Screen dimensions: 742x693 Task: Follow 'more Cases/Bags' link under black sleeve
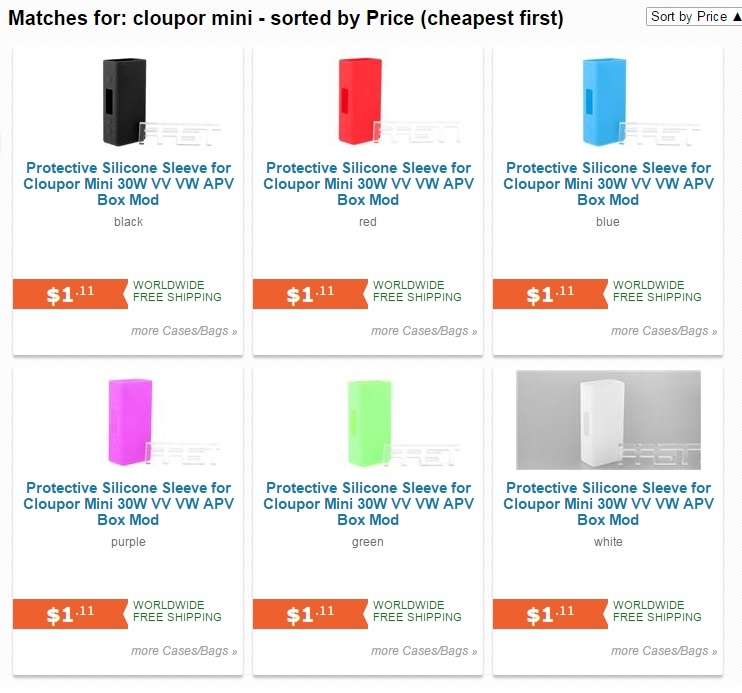coord(184,331)
